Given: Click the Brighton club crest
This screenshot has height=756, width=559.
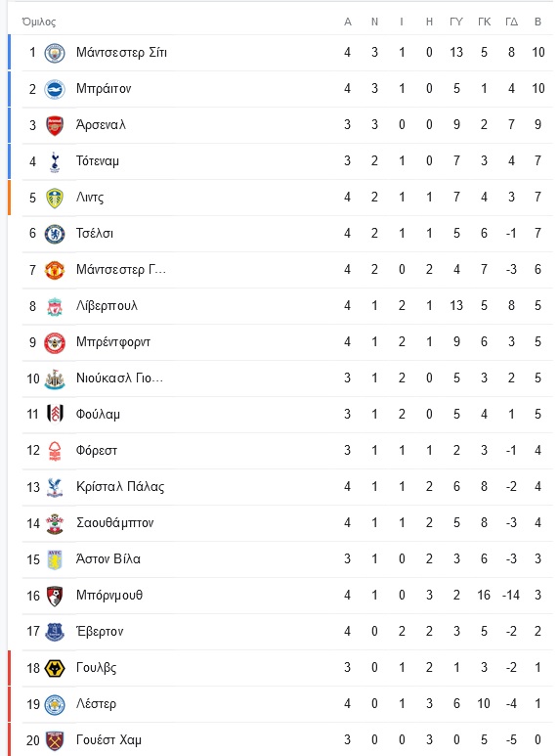Looking at the screenshot, I should pyautogui.click(x=55, y=89).
